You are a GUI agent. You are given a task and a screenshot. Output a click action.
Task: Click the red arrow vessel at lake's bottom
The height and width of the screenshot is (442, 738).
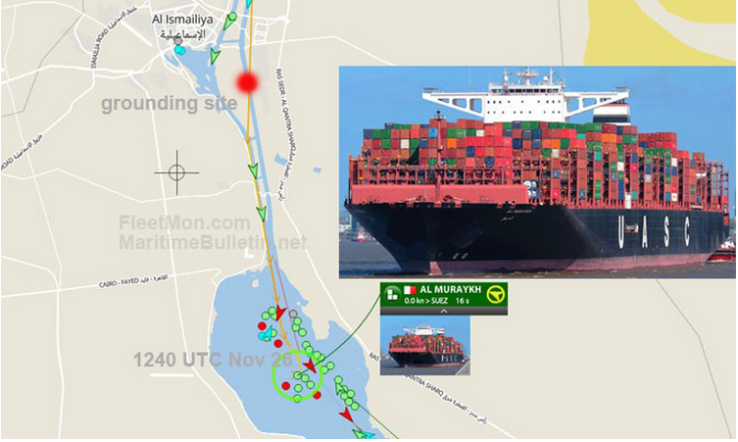pos(346,415)
